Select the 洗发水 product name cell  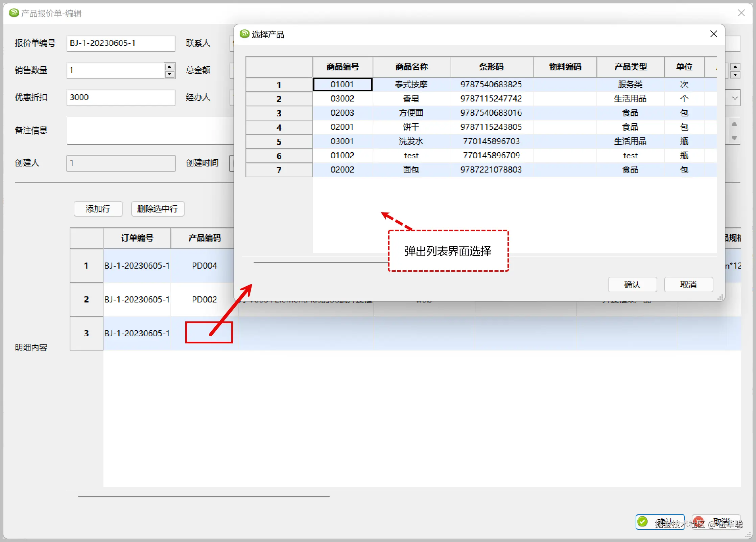pyautogui.click(x=411, y=141)
